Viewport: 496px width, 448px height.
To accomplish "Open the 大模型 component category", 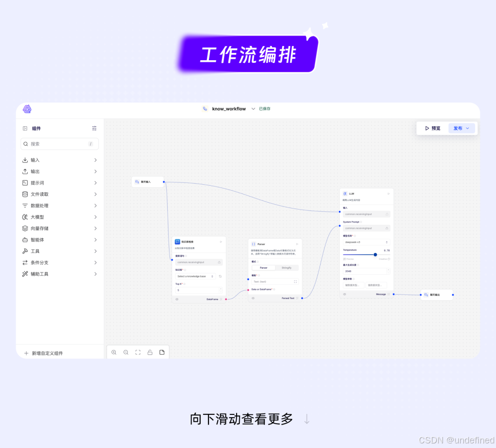I will pos(59,217).
